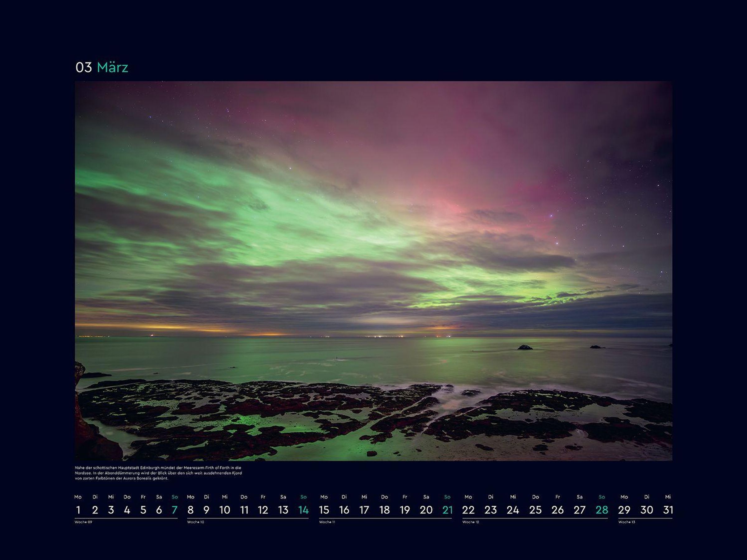Select day 18 in the calendar
747x560 pixels.
click(384, 510)
